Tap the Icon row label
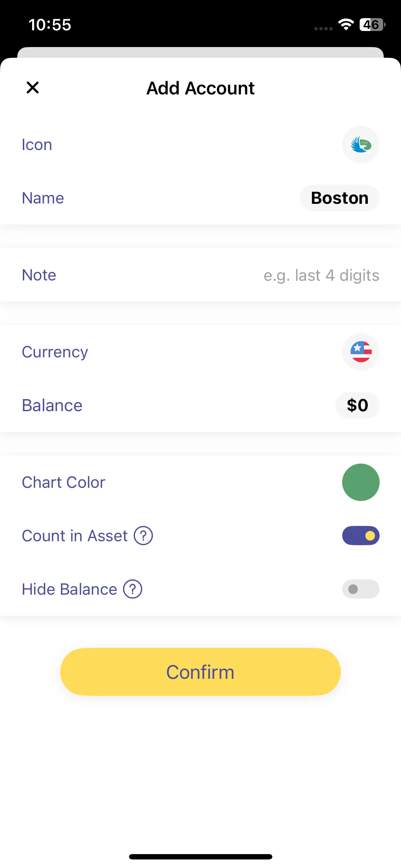This screenshot has width=401, height=868. pyautogui.click(x=37, y=145)
